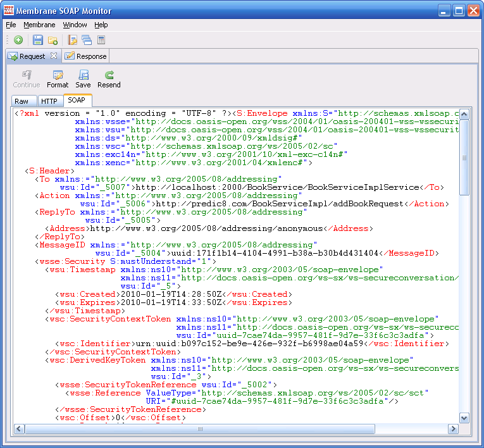Switch to the Response tab
Screen dimensions: 484x448
[x=85, y=56]
